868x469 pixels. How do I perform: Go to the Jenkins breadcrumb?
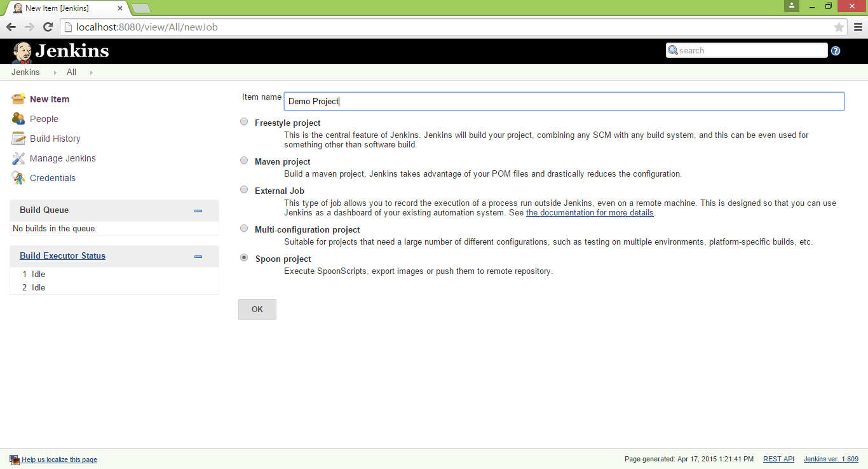(x=25, y=72)
